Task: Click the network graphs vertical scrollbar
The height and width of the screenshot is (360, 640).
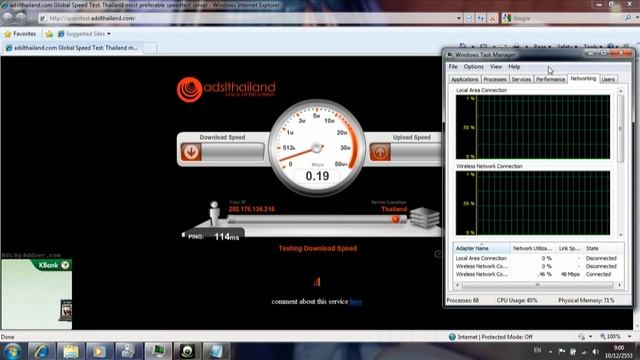Action: click(x=621, y=163)
